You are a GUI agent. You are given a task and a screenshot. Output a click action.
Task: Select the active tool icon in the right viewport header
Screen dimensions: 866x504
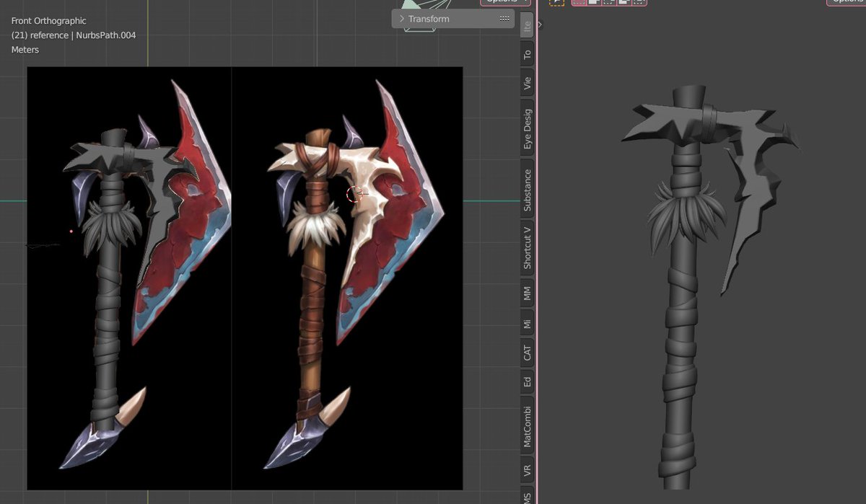(557, 4)
